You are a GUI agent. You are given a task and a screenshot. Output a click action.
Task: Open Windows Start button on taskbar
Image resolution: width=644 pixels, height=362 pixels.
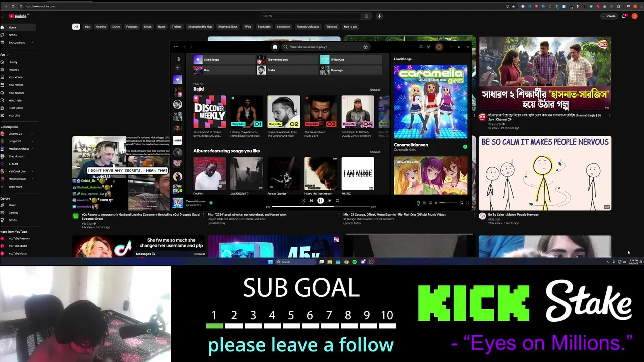pos(270,262)
